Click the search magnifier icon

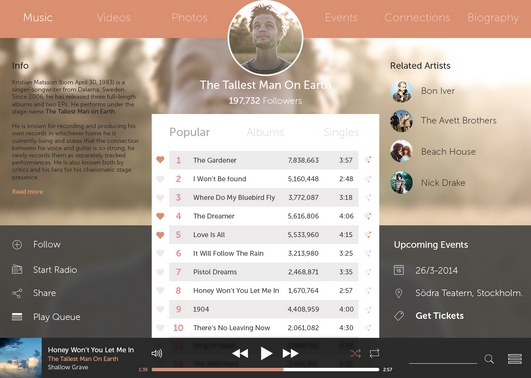[x=489, y=359]
